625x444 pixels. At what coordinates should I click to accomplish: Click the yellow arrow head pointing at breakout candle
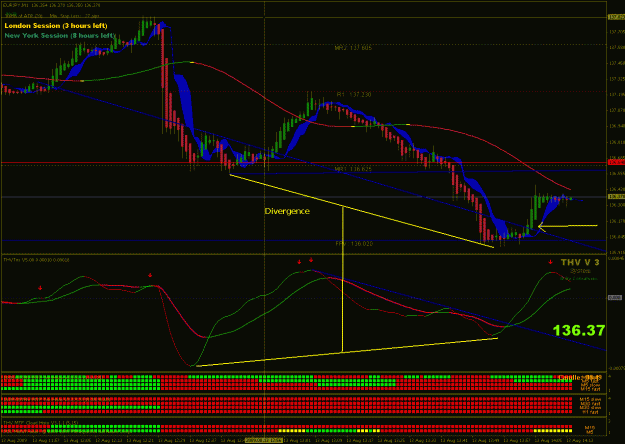point(541,227)
